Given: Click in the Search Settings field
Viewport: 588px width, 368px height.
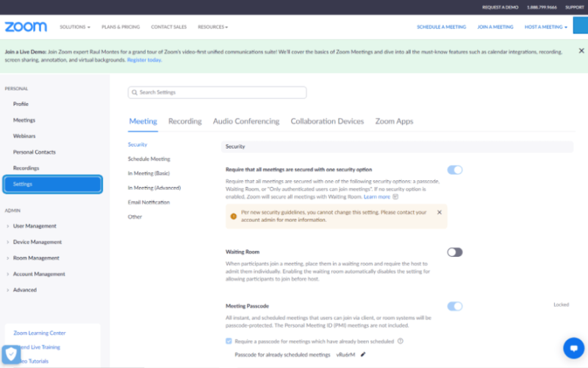Looking at the screenshot, I should (x=217, y=93).
